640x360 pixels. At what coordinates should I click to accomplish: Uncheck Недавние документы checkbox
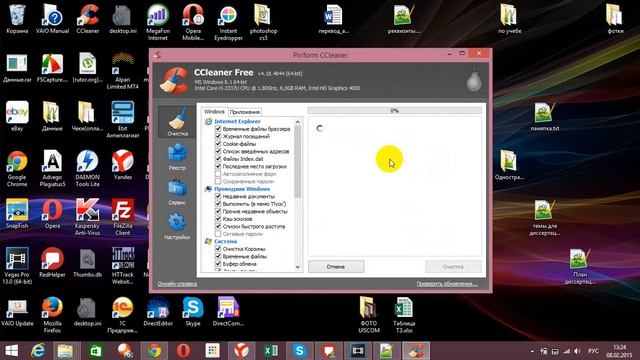click(218, 196)
